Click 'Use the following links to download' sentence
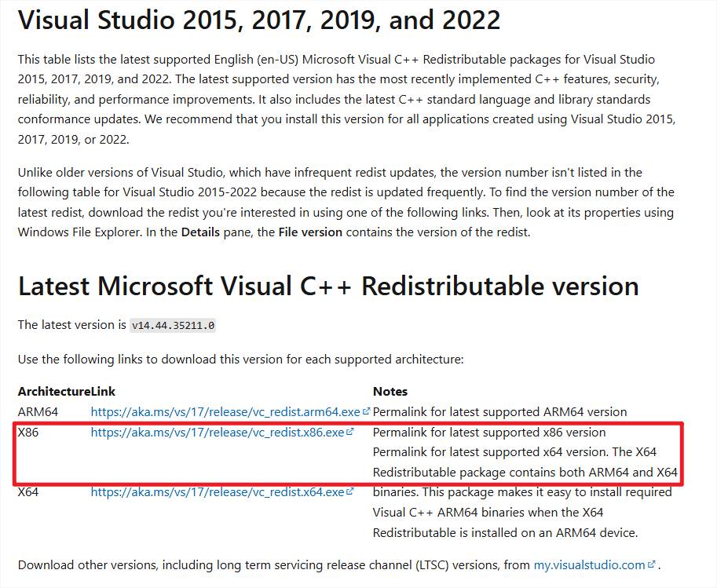The image size is (717, 588). click(240, 360)
